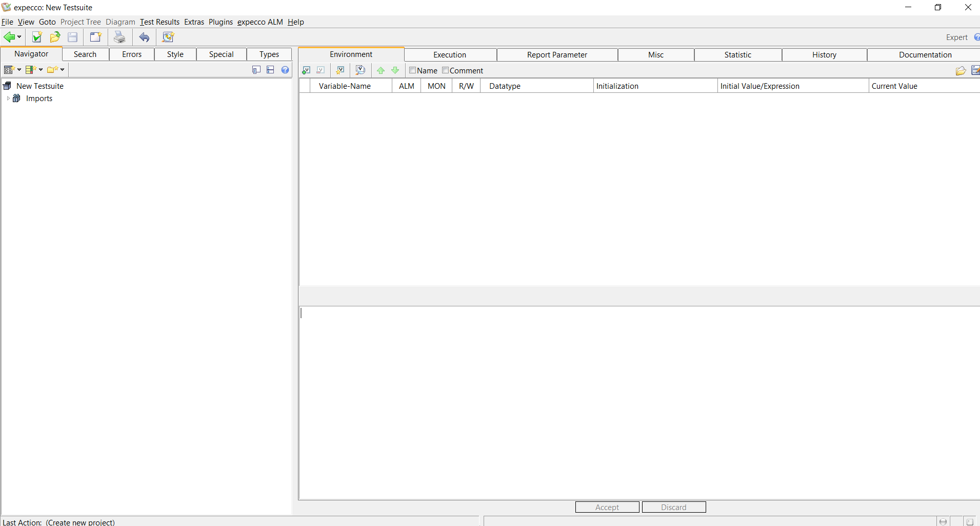Click the load environment folder icon
Image resolution: width=980 pixels, height=526 pixels.
pos(961,71)
